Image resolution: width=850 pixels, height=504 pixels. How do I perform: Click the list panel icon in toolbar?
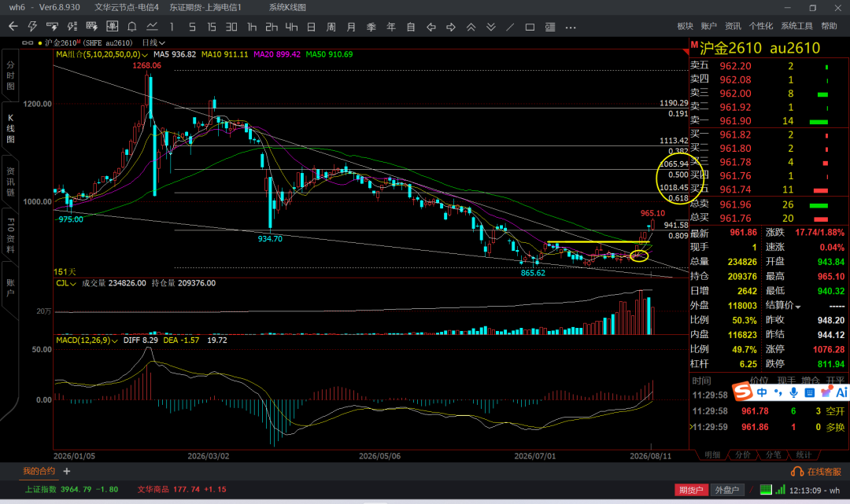[550, 27]
